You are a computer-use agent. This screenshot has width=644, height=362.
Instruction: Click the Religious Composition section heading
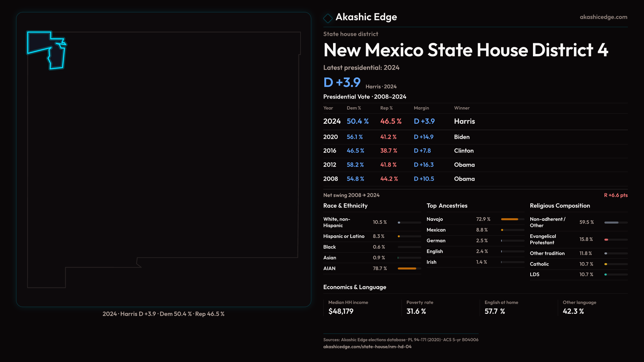[x=559, y=206]
